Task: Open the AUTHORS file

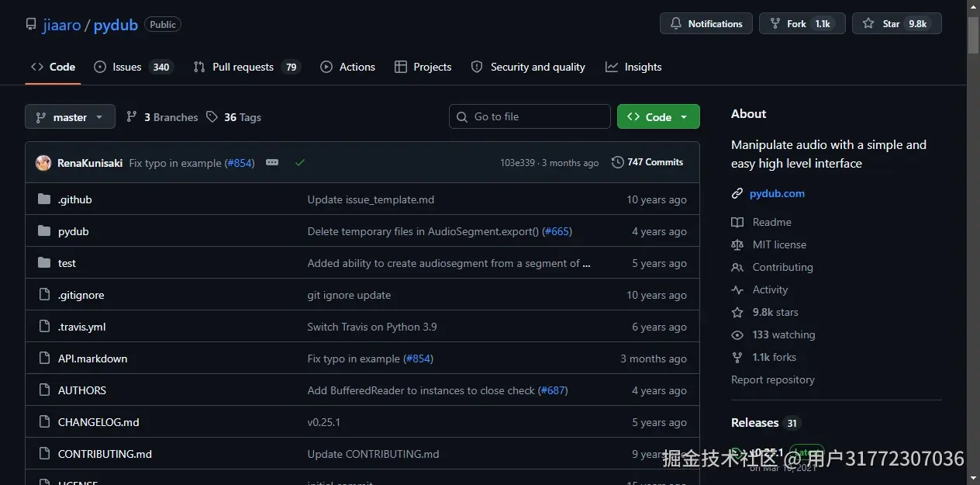Action: 82,390
